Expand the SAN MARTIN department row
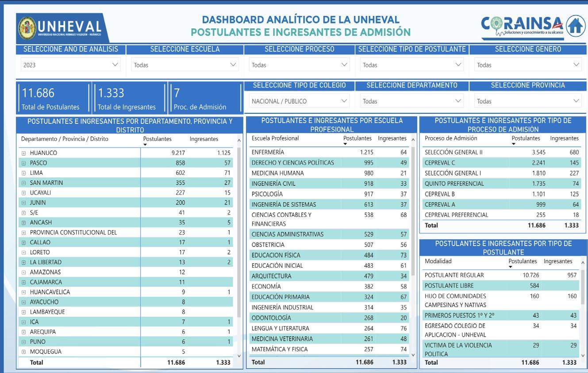The height and width of the screenshot is (373, 588). [x=24, y=183]
